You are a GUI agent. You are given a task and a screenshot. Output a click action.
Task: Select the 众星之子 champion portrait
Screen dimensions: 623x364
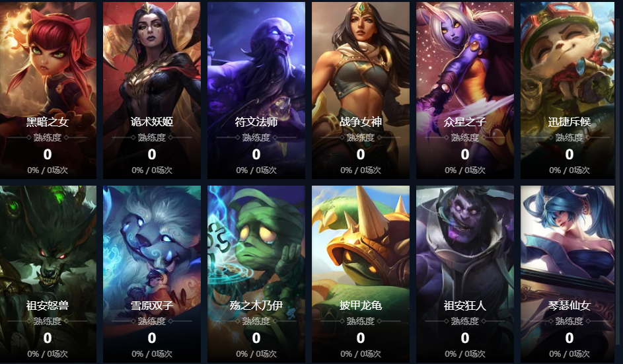pos(465,91)
